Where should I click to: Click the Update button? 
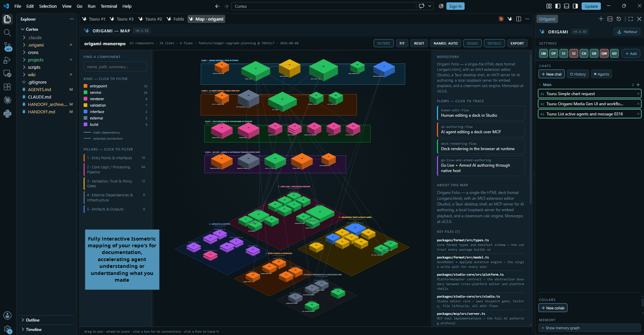591,6
